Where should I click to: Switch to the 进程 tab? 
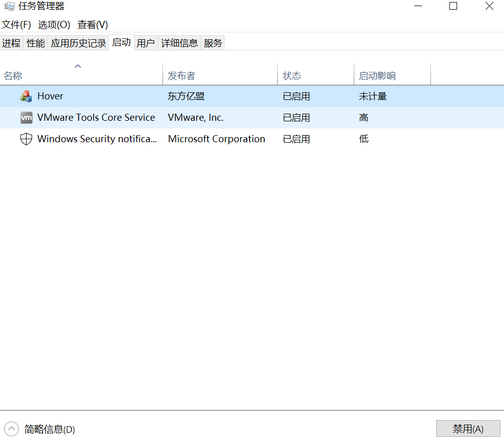point(11,43)
